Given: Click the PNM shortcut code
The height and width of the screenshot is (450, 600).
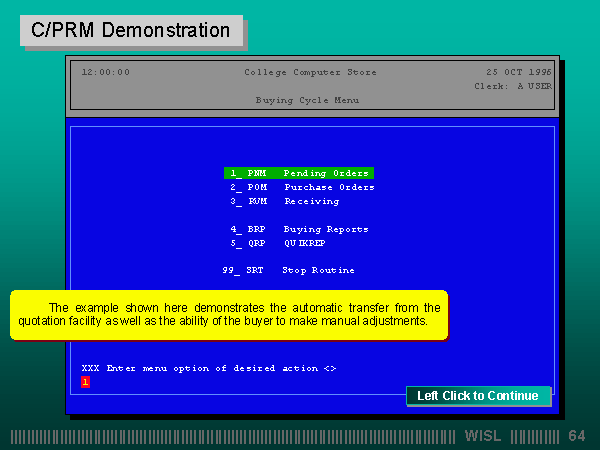Looking at the screenshot, I should [257, 173].
